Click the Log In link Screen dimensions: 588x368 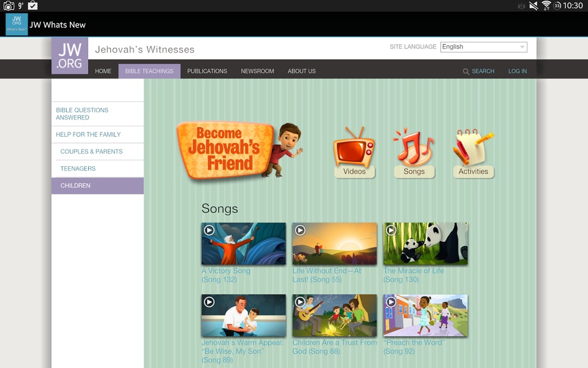(517, 71)
